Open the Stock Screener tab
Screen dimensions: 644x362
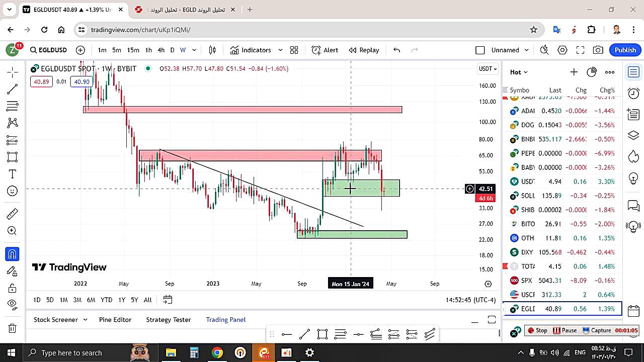55,319
